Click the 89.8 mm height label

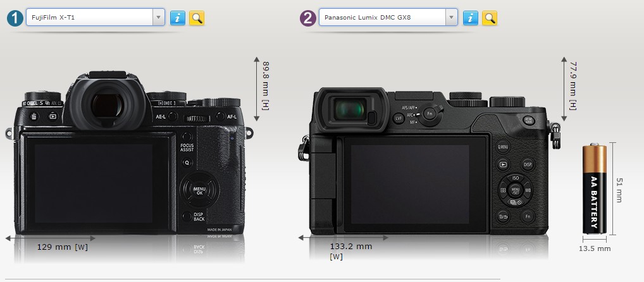(266, 84)
